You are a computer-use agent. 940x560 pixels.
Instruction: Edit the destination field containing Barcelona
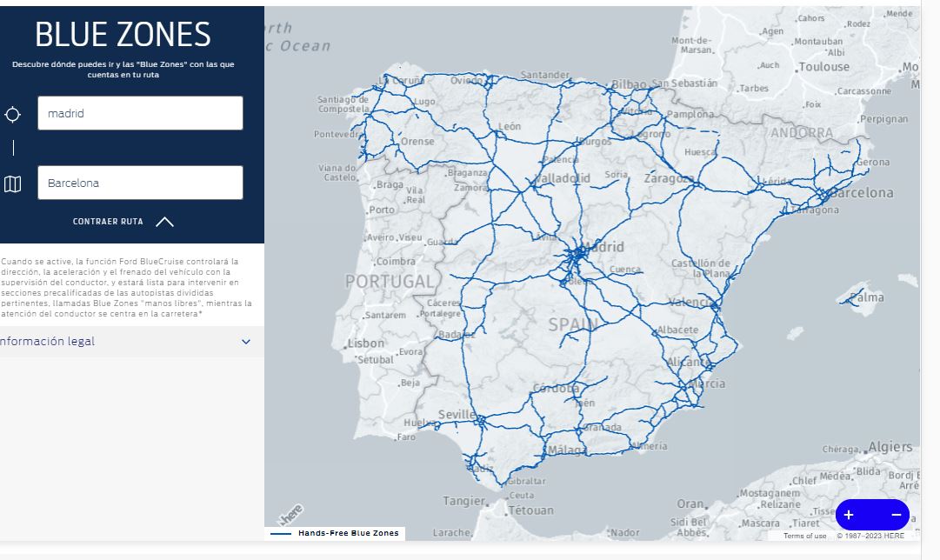click(140, 183)
